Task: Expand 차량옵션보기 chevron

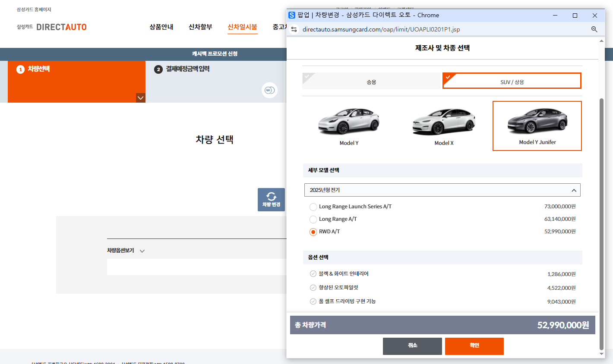Action: (x=142, y=251)
